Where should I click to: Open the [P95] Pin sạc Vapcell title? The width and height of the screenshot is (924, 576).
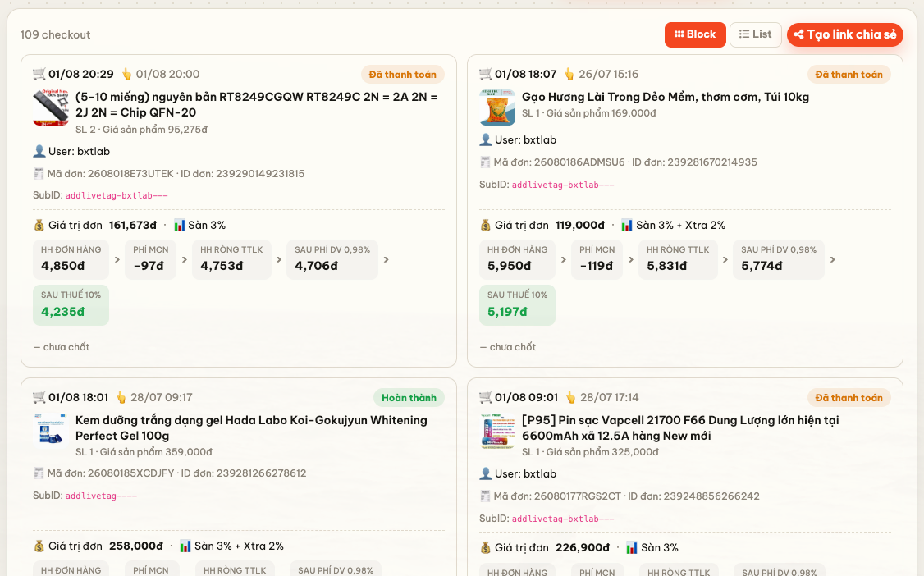(x=680, y=428)
